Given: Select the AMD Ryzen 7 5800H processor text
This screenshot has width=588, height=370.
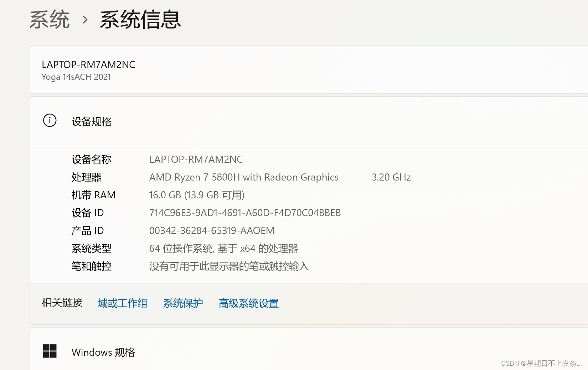Looking at the screenshot, I should [244, 177].
